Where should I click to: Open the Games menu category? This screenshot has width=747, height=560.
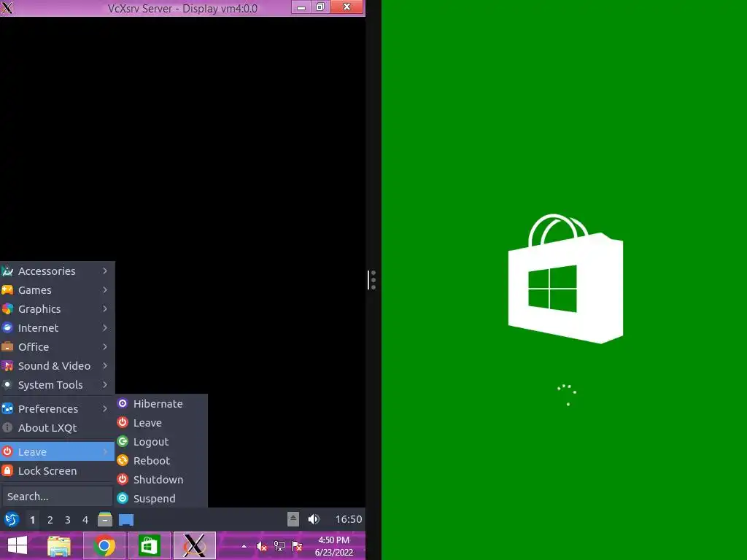57,290
